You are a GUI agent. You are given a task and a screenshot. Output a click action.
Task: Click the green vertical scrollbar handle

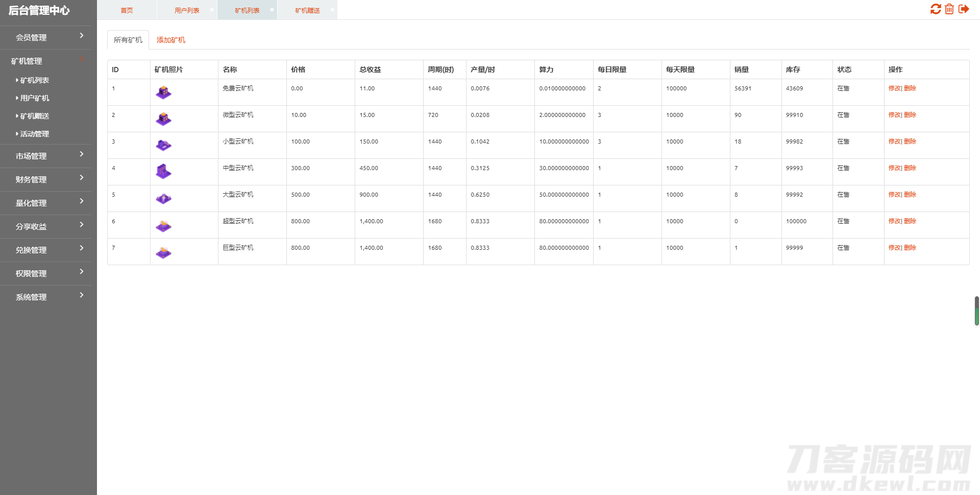pos(976,311)
